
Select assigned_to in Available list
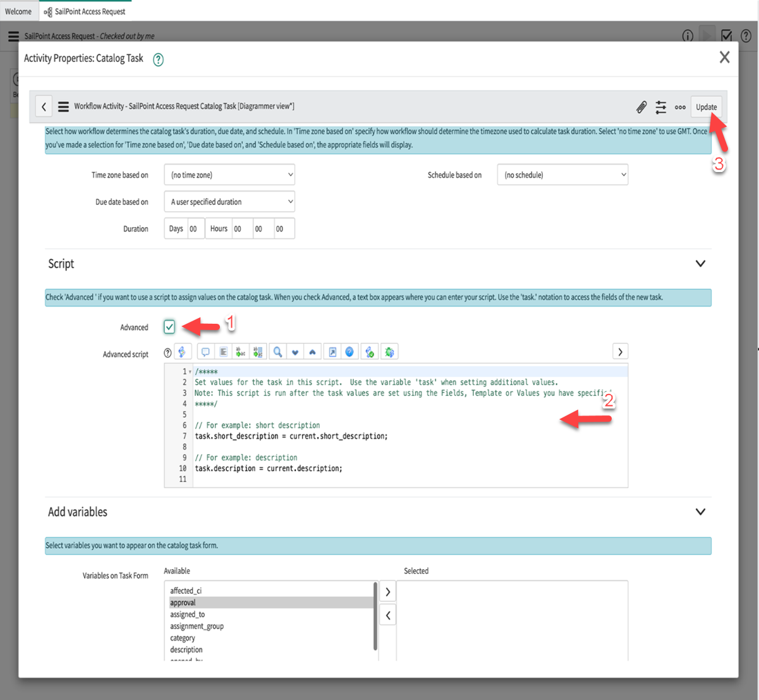tap(187, 615)
